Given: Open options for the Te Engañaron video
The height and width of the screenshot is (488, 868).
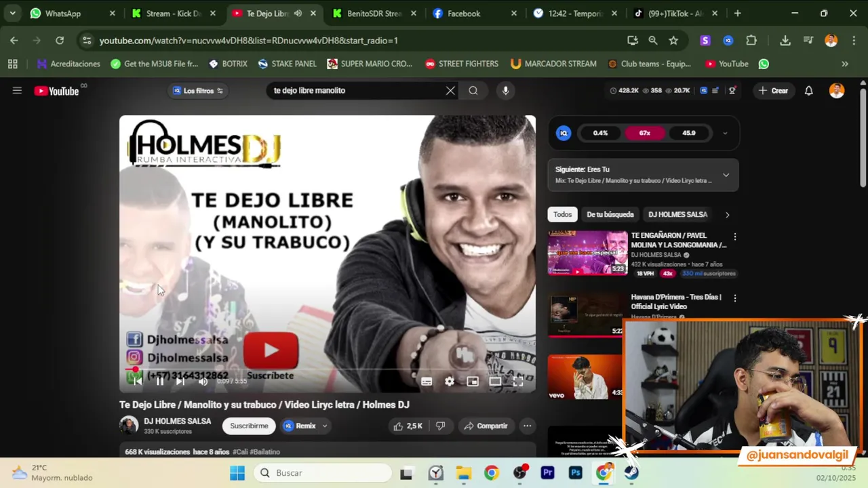Looking at the screenshot, I should [x=734, y=237].
